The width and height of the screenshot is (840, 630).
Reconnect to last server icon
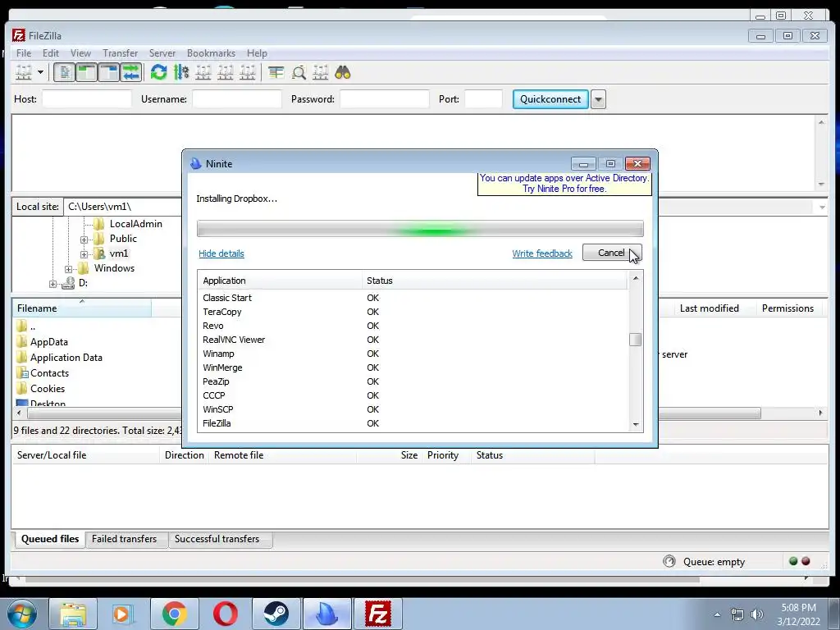[x=248, y=72]
